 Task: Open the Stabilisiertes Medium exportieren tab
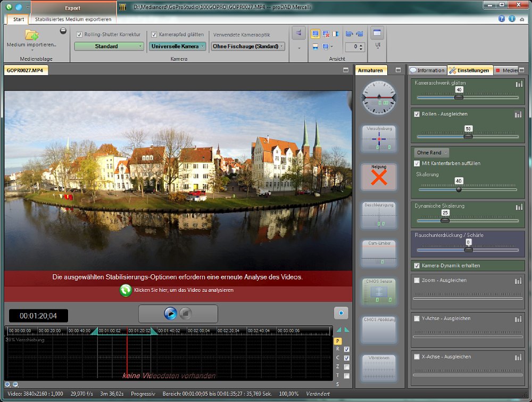point(73,19)
